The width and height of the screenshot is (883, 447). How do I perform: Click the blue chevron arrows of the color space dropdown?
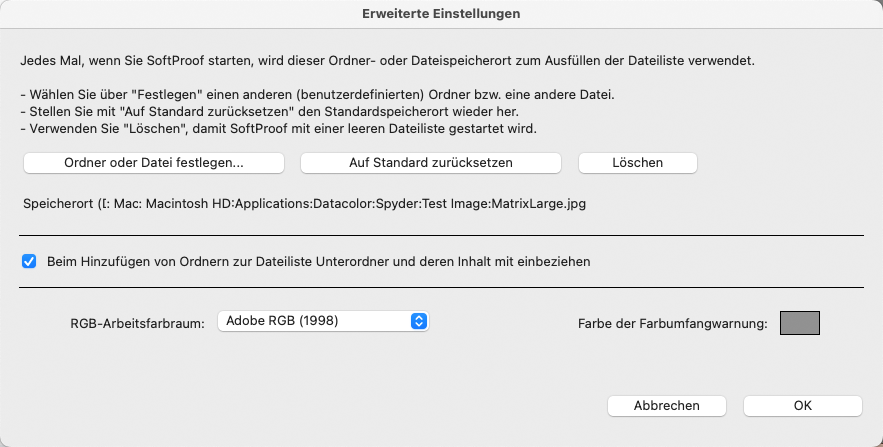[x=418, y=321]
